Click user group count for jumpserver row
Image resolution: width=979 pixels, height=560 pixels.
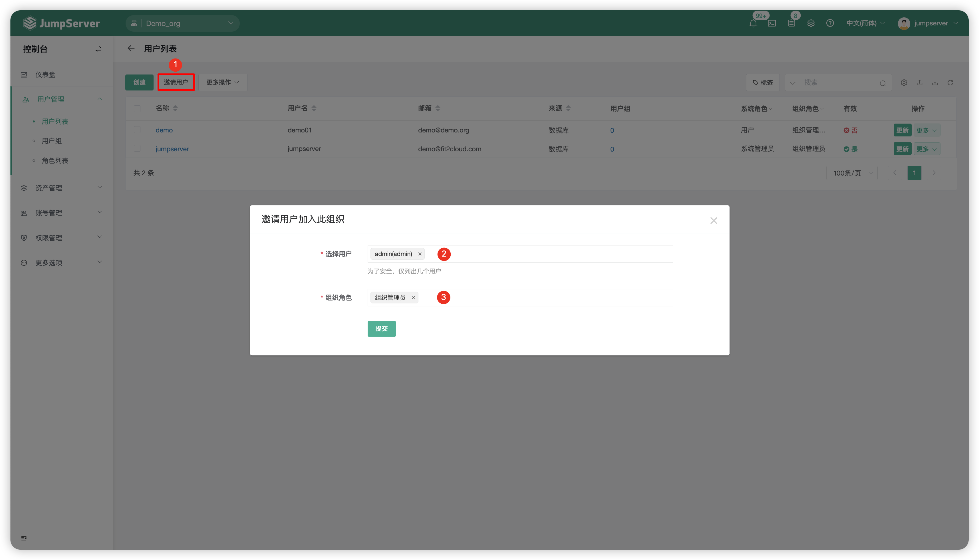pos(612,149)
